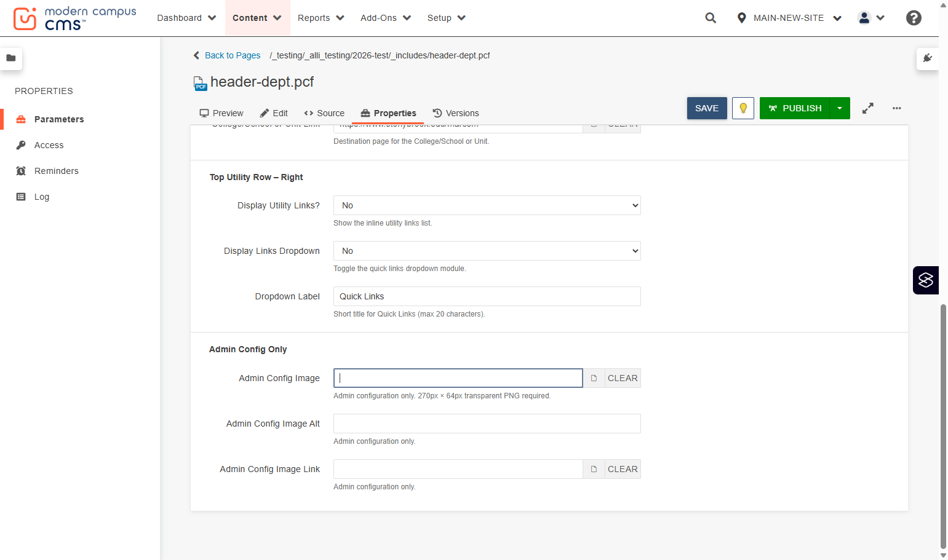Focus the Admin Config Image Link input
Screen dimensions: 948x560
tap(458, 469)
